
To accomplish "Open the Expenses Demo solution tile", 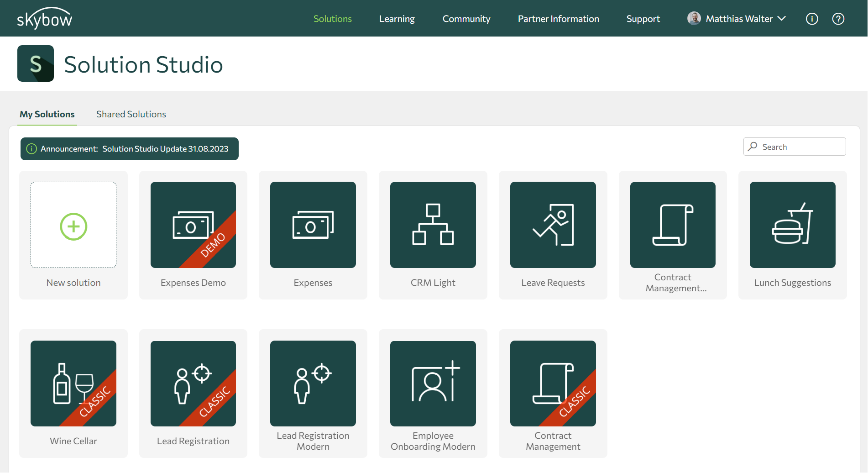I will 193,225.
